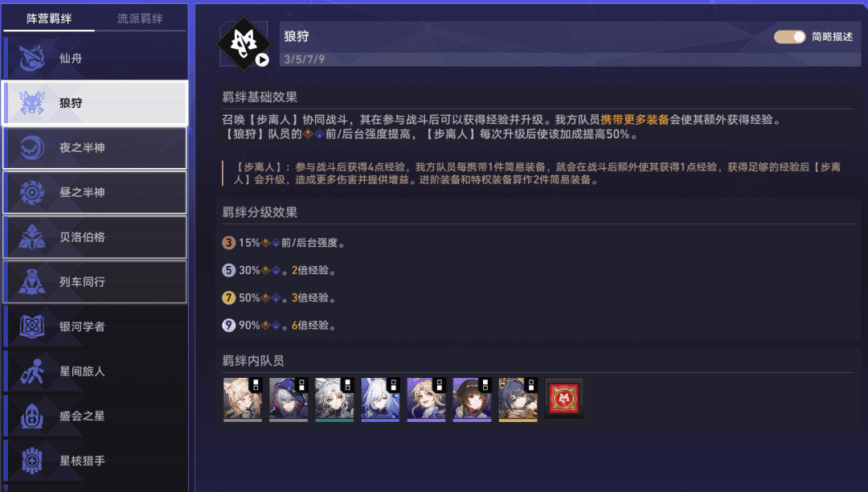Viewport: 868px width, 492px height.
Task: Open the first blonde team member portrait
Action: (x=243, y=400)
